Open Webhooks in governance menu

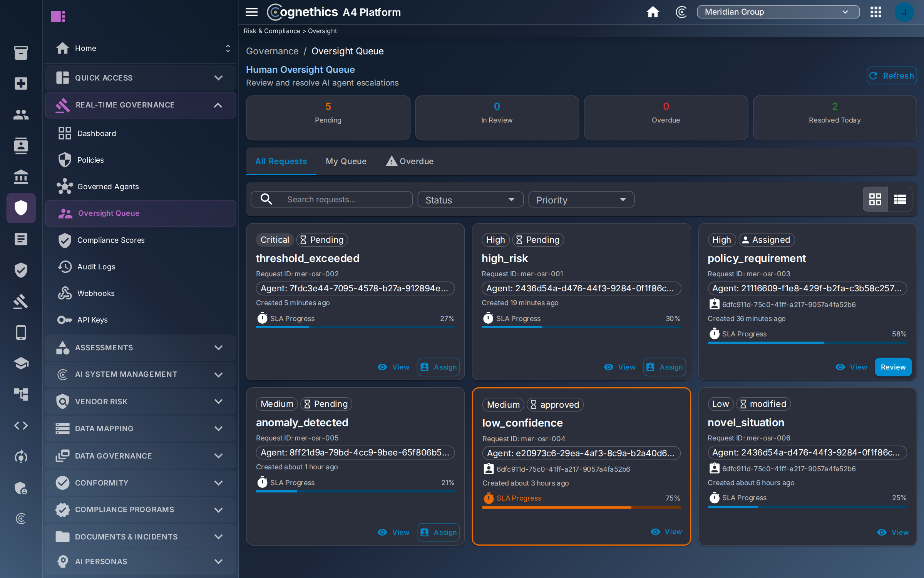[x=96, y=293]
